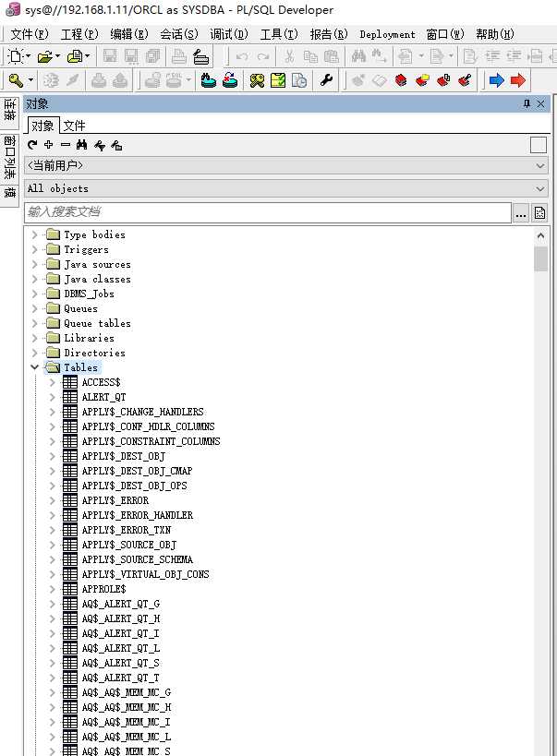This screenshot has height=756, width=557.
Task: Open the 帮助(H) menu
Action: click(x=495, y=34)
